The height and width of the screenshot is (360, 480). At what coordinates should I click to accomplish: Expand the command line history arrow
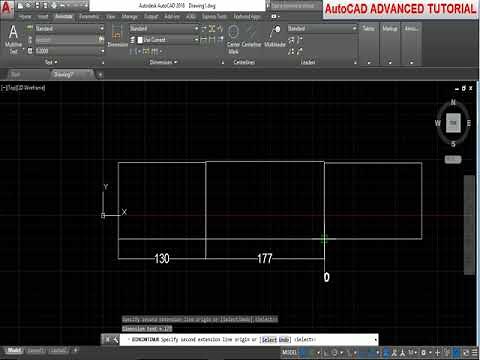[376, 340]
